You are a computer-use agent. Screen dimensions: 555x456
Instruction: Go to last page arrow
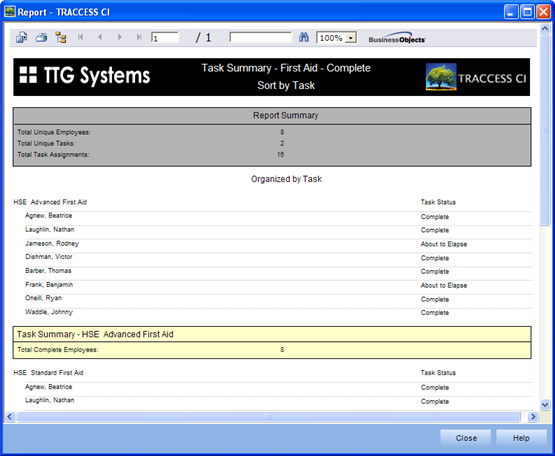click(139, 37)
